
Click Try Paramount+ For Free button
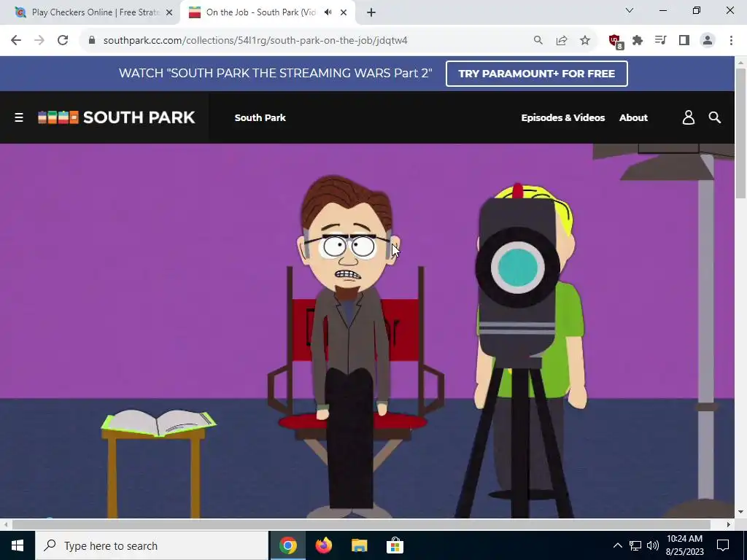(536, 74)
